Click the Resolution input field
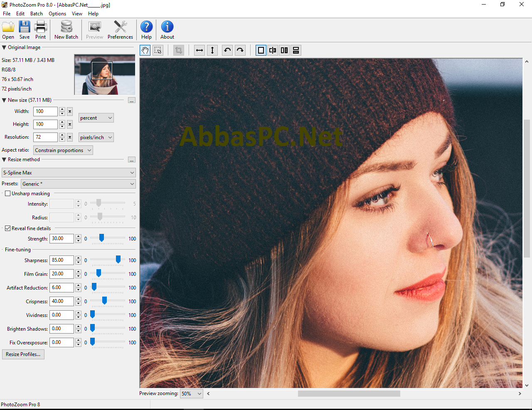Viewport: 532px width, 410px height. click(45, 137)
